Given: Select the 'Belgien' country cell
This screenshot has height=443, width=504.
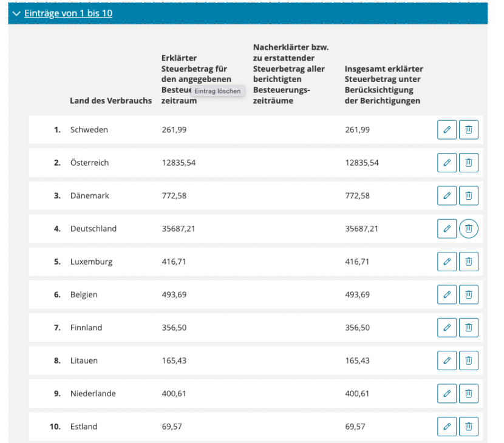Looking at the screenshot, I should point(84,294).
